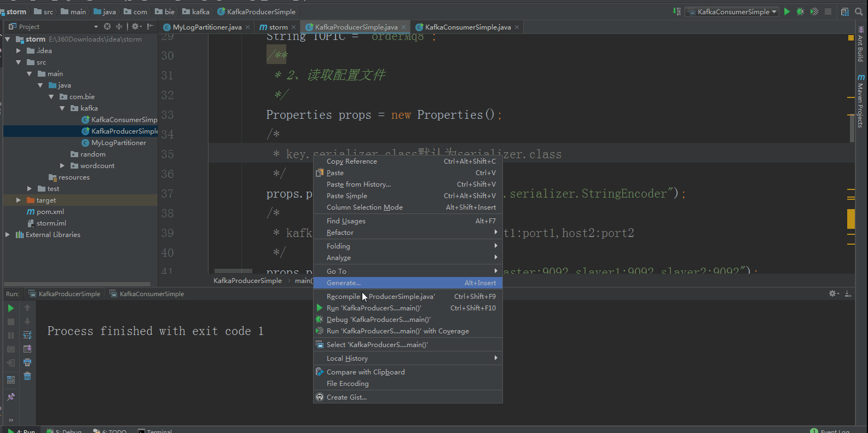Click the editor horizontal scrollbar thumb
This screenshot has width=868, height=433.
[233, 271]
